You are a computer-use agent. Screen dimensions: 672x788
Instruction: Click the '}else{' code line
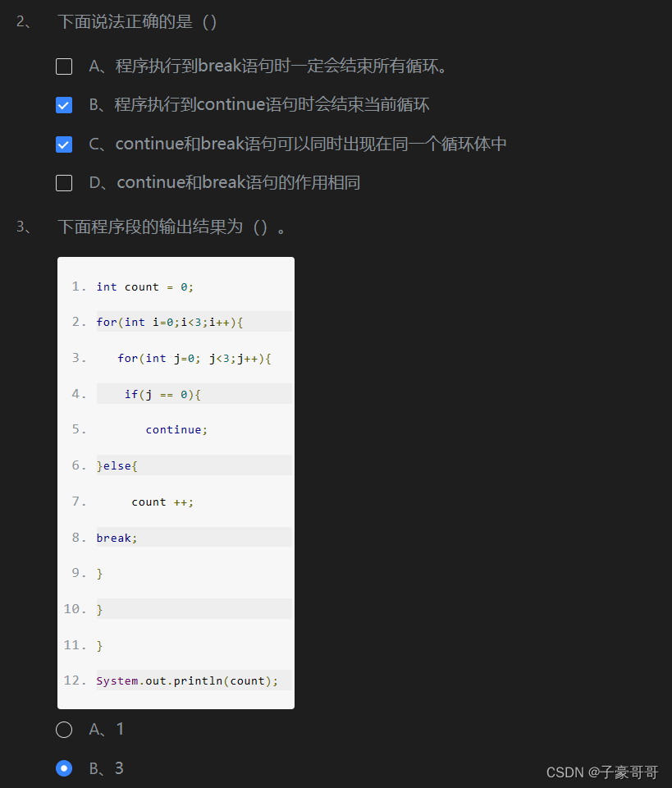117,466
